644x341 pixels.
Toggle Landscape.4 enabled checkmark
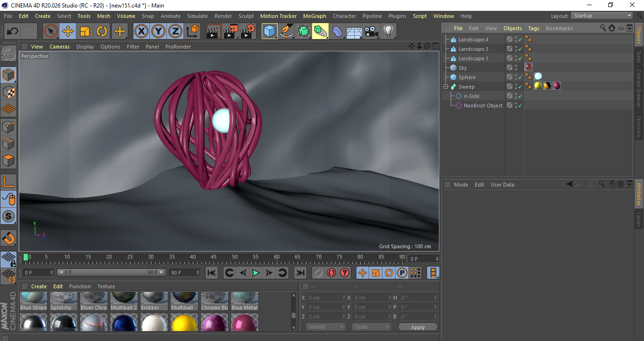[x=520, y=40]
